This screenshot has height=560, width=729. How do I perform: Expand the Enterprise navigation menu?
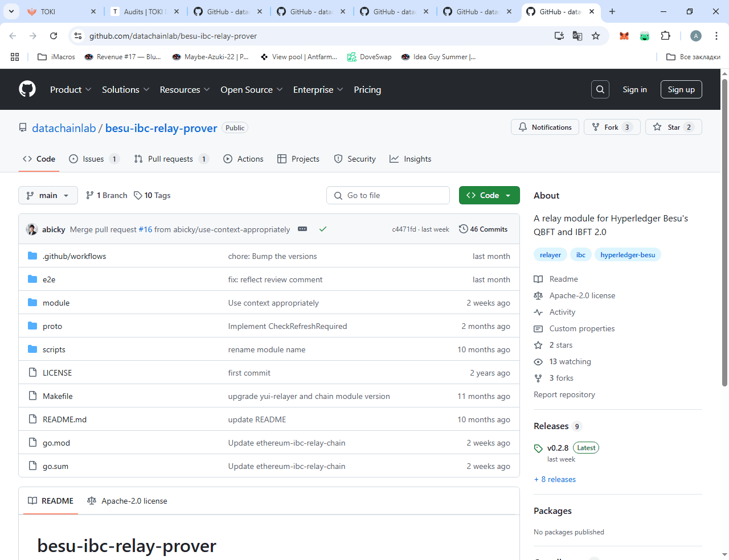point(318,89)
